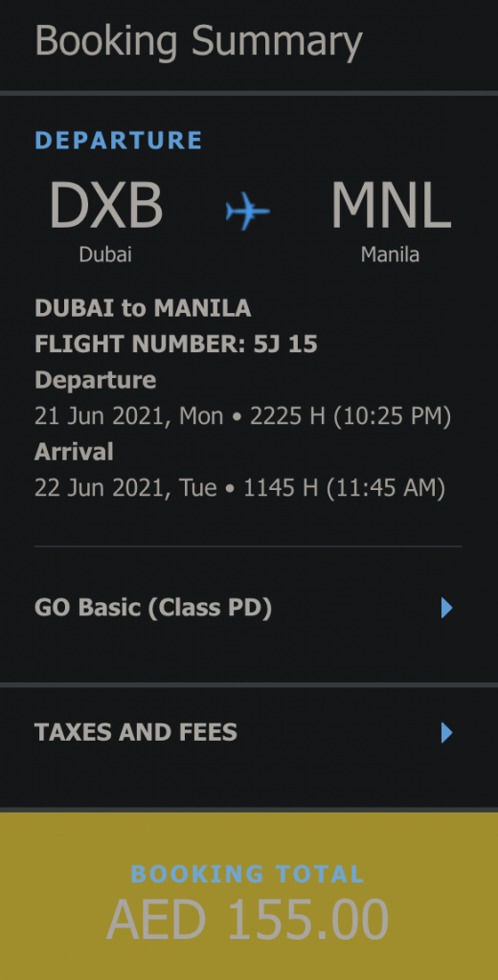
Task: Click the Manila city label
Action: [390, 255]
